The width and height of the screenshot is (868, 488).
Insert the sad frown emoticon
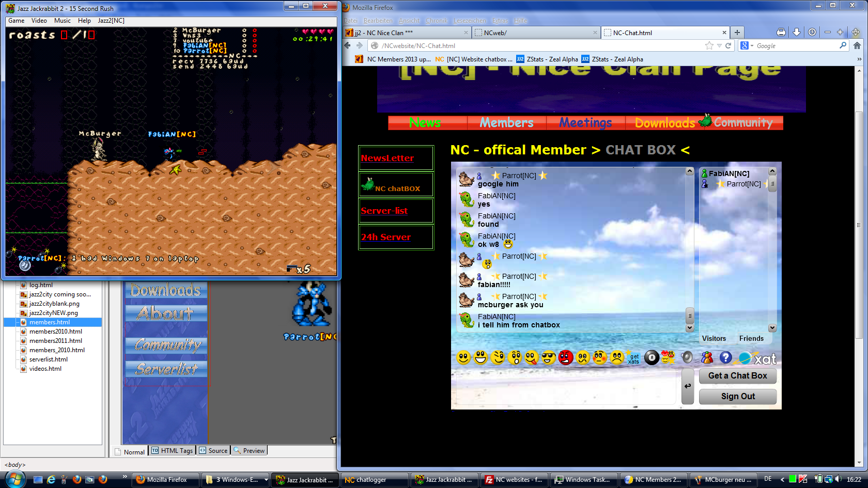pyautogui.click(x=617, y=357)
